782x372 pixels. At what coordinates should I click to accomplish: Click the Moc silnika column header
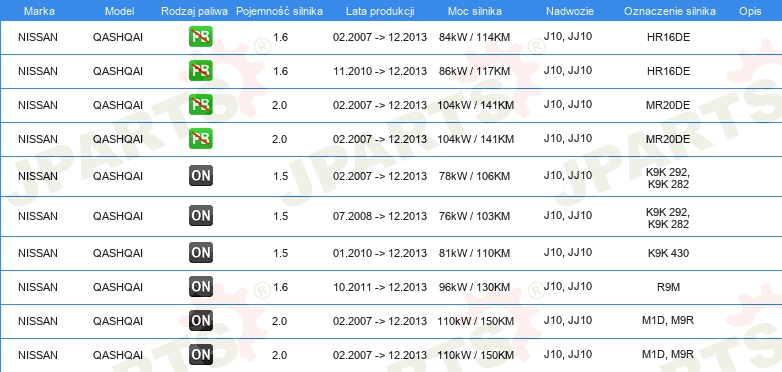click(x=474, y=11)
